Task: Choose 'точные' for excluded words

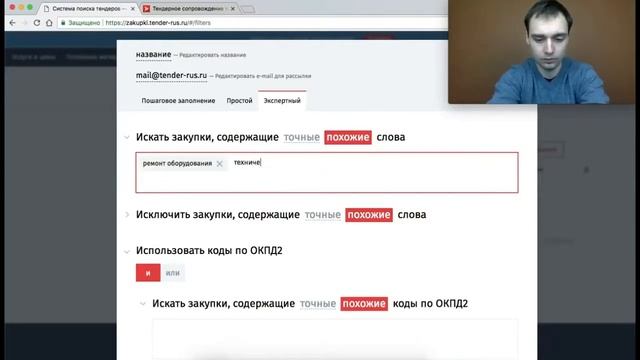Action: click(322, 215)
